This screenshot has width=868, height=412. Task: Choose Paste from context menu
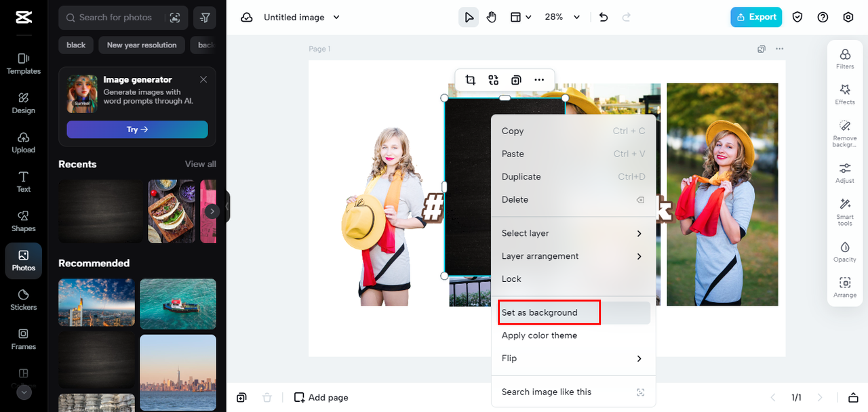click(573, 154)
